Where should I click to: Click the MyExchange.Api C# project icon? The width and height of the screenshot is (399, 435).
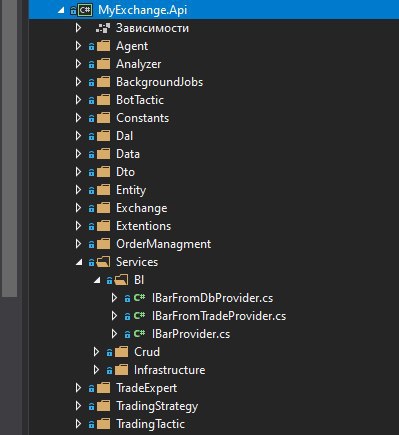[85, 10]
